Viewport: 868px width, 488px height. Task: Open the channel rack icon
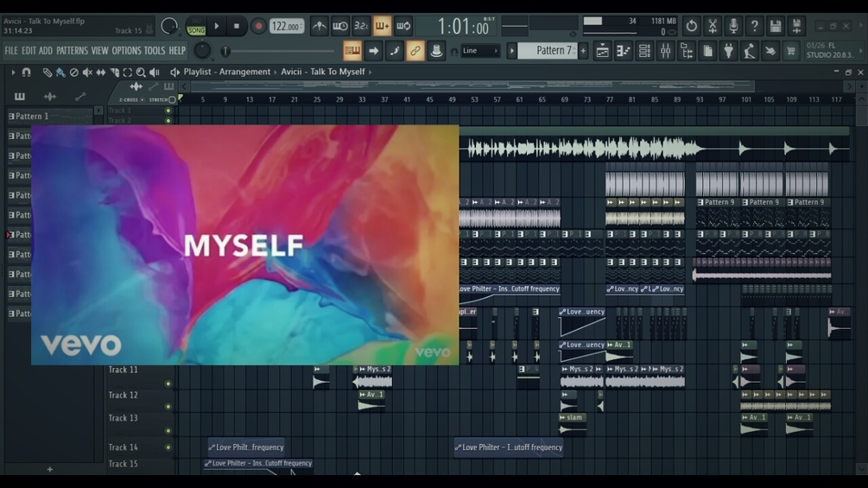tap(644, 51)
